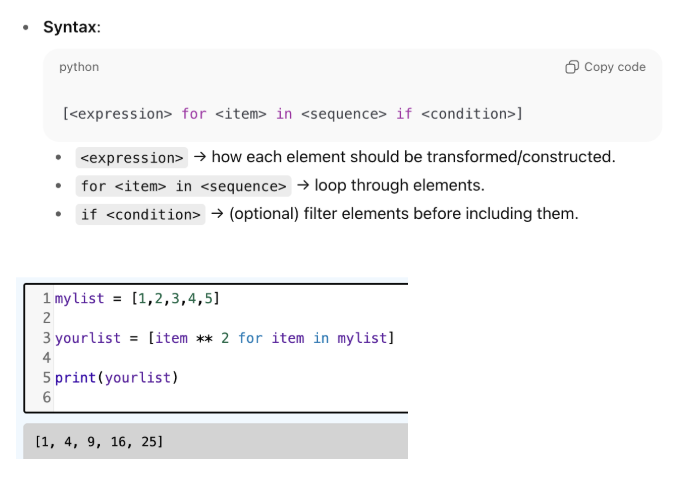This screenshot has height=480, width=678.
Task: Select the 'if <condition>' inline code chip
Action: (140, 214)
